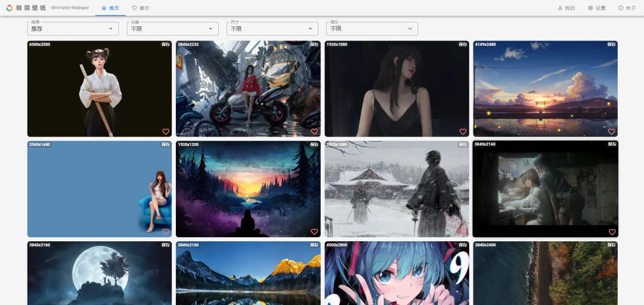This screenshot has width=644, height=305.
Task: Save the full moon wallpaper
Action: (x=166, y=245)
